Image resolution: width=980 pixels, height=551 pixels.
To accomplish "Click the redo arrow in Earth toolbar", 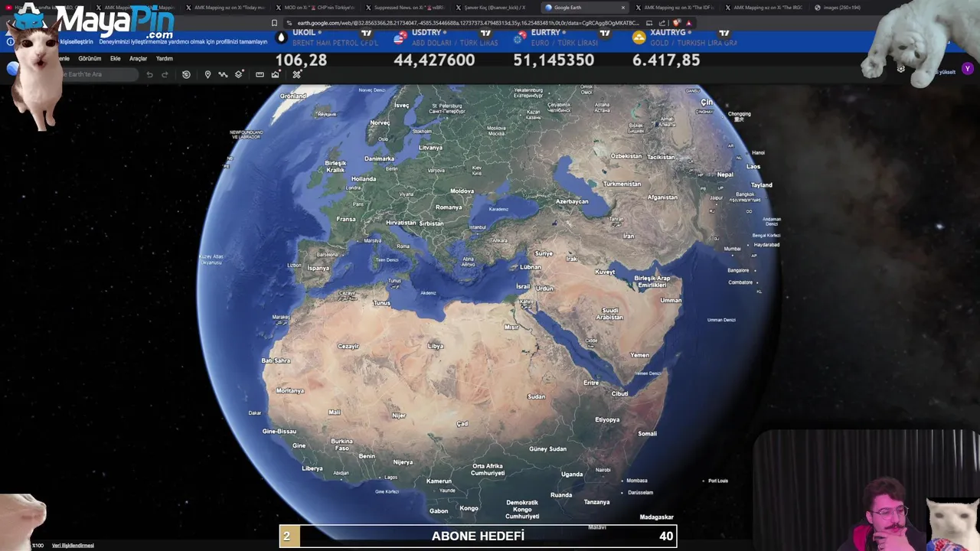I will [x=165, y=74].
